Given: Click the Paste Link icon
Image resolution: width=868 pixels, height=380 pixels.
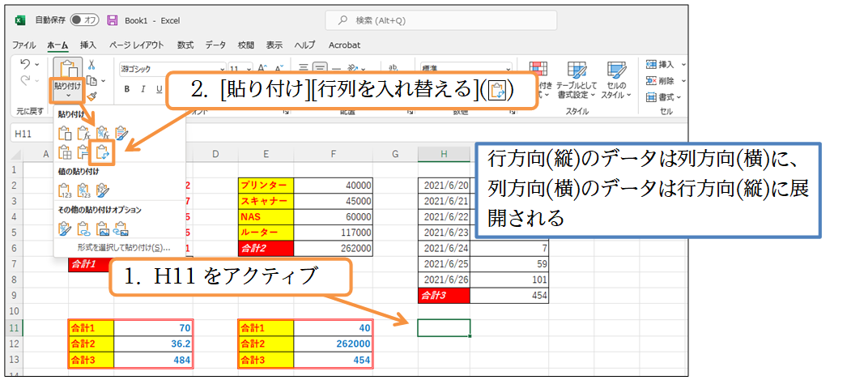Looking at the screenshot, I should [83, 228].
